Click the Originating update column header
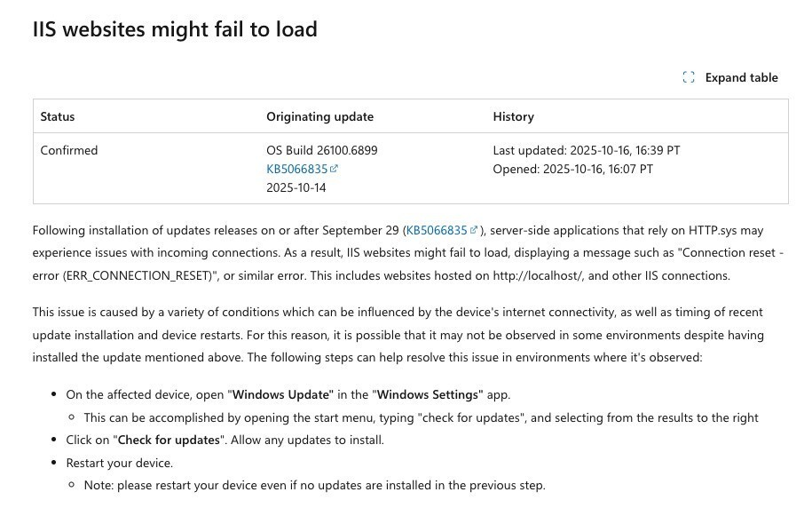 pyautogui.click(x=319, y=116)
